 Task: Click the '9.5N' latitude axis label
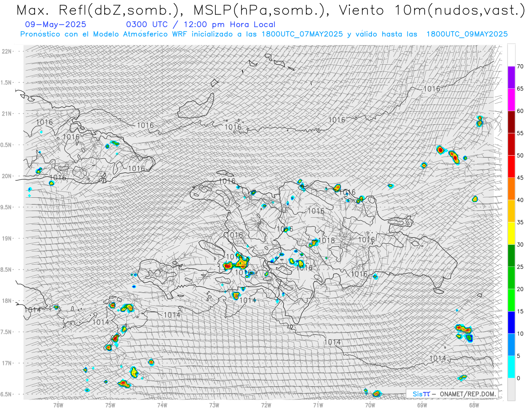[x=7, y=207]
